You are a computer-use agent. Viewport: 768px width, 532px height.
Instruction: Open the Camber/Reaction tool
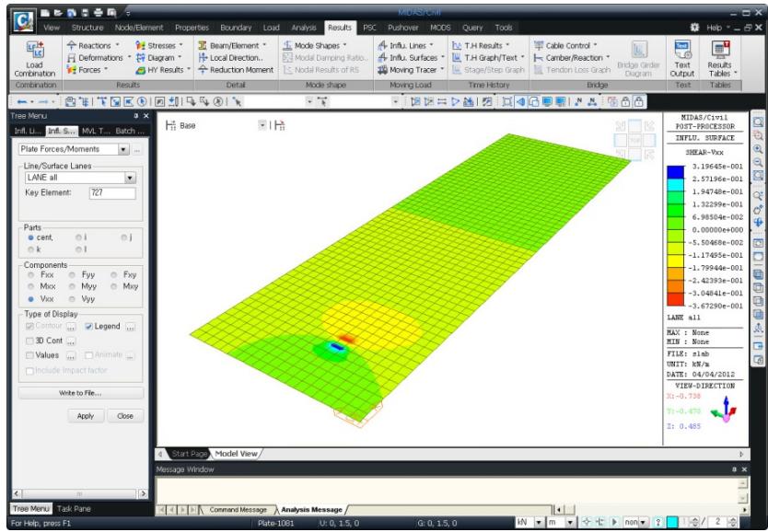(x=572, y=58)
